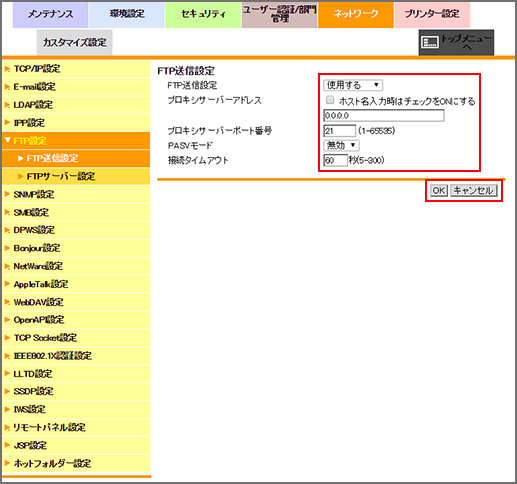517x484 pixels.
Task: Click arrow icon beside LDAP設定
Action: click(x=7, y=105)
